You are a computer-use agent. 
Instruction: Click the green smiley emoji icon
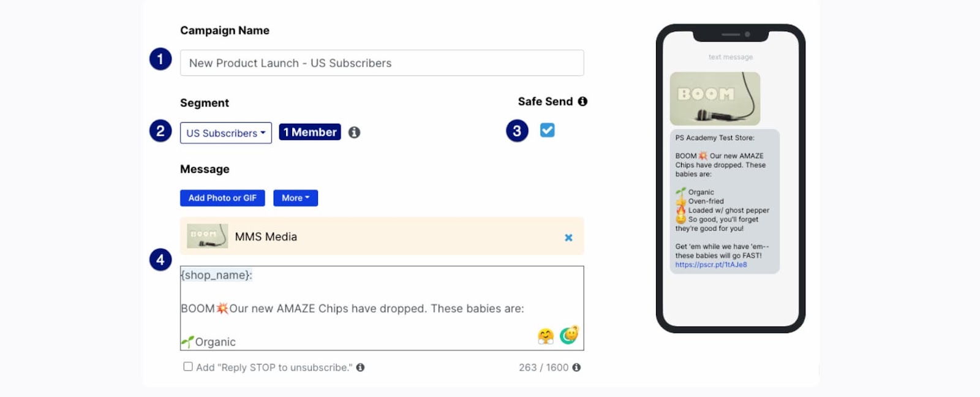pyautogui.click(x=569, y=335)
